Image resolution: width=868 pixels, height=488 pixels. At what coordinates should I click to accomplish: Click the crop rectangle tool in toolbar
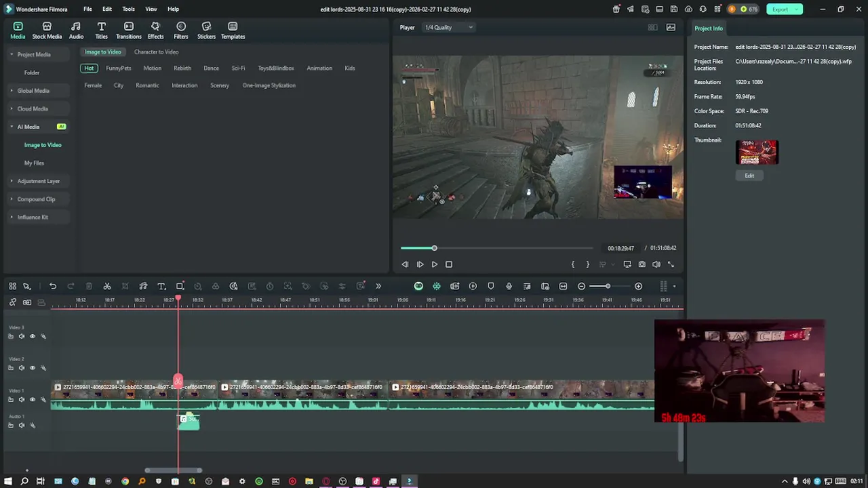(180, 286)
